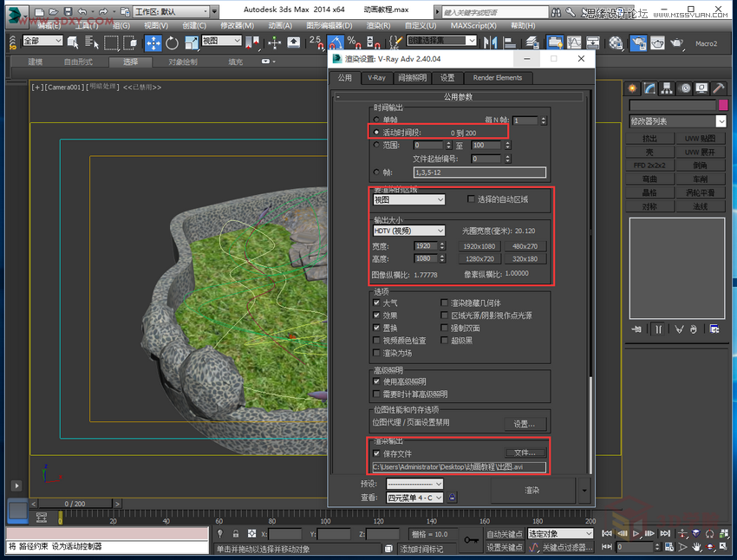The image size is (737, 560).
Task: Toggle the 保存文件 save file checkbox
Action: click(x=375, y=453)
